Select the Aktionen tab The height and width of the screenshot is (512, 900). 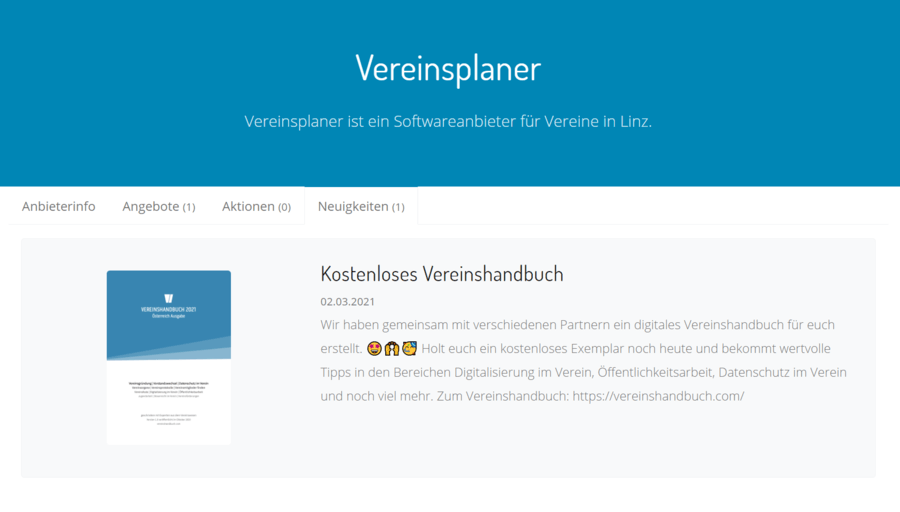tap(256, 206)
